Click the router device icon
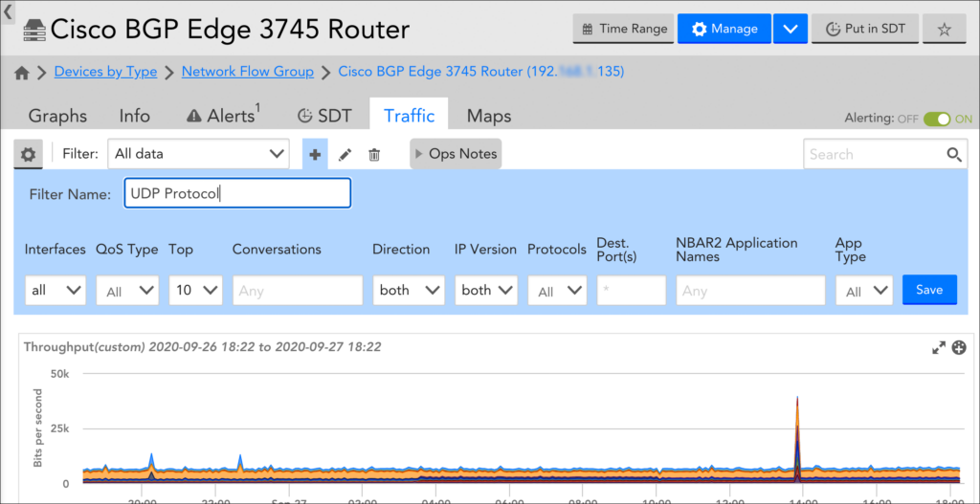Screen dimensions: 980x504 click(x=34, y=30)
